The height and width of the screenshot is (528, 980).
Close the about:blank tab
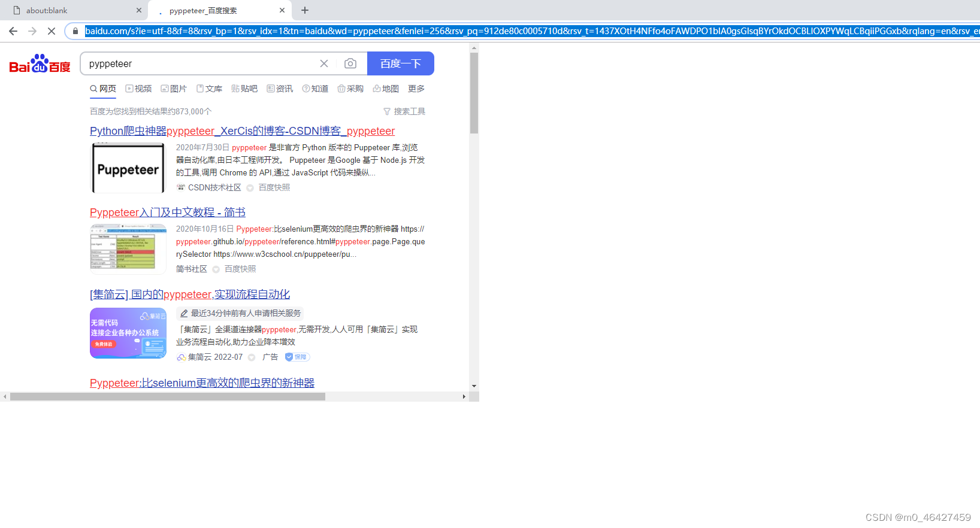[139, 10]
